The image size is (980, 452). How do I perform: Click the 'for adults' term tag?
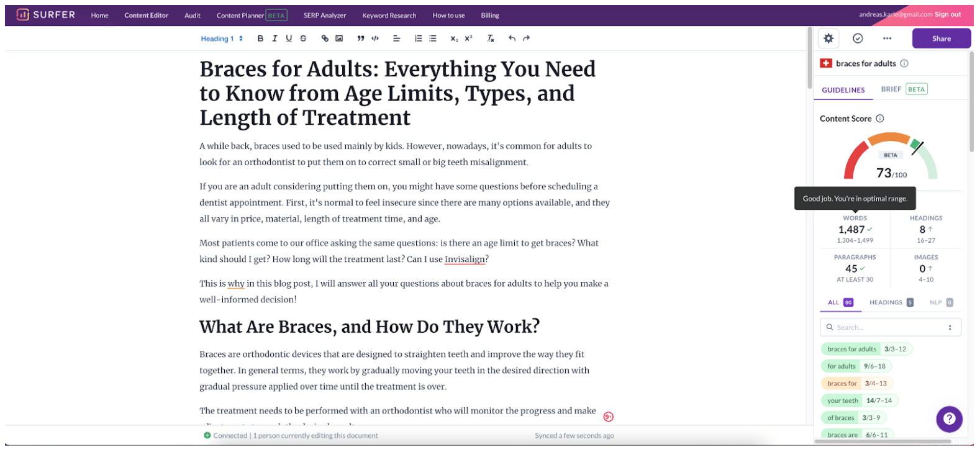(x=856, y=366)
